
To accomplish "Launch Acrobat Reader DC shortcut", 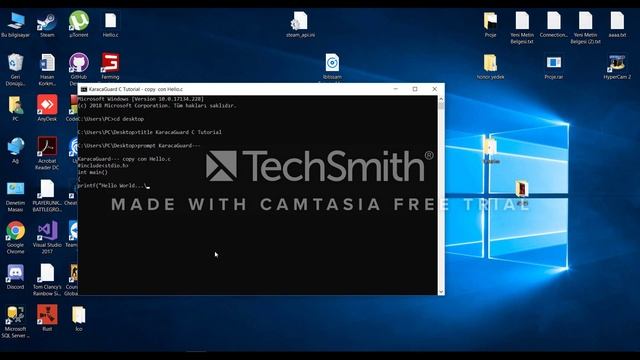I will (47, 153).
